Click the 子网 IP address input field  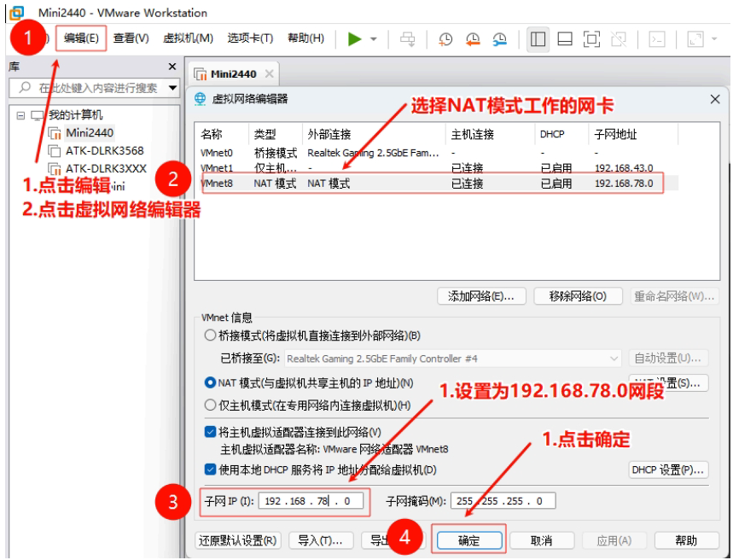tap(311, 501)
